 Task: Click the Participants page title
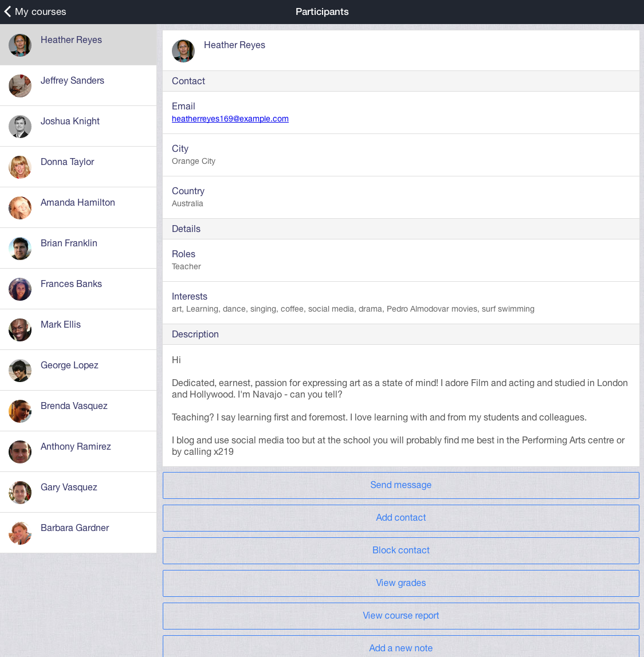322,11
